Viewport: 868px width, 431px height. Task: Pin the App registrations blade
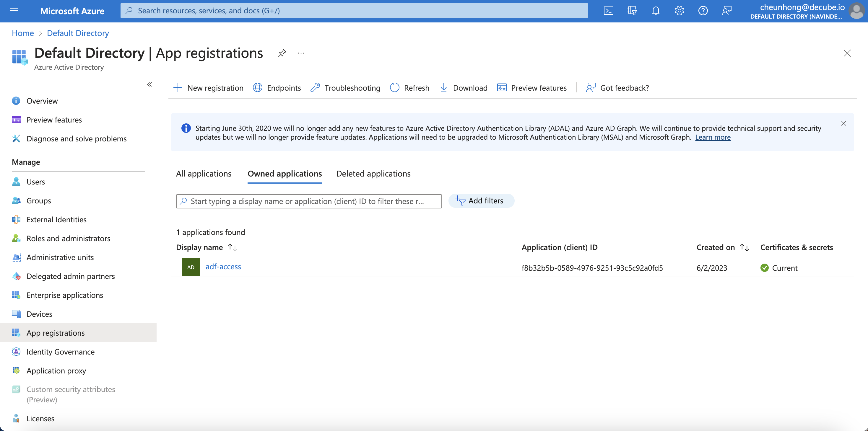pos(282,53)
